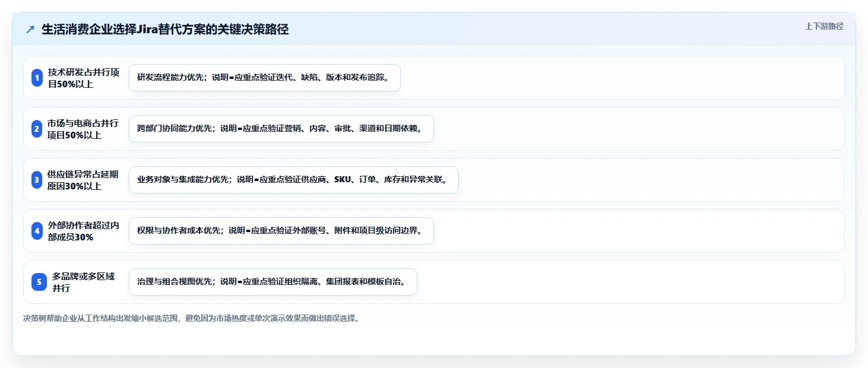Click the arrow icon beside the title
This screenshot has width=868, height=368.
tap(30, 30)
